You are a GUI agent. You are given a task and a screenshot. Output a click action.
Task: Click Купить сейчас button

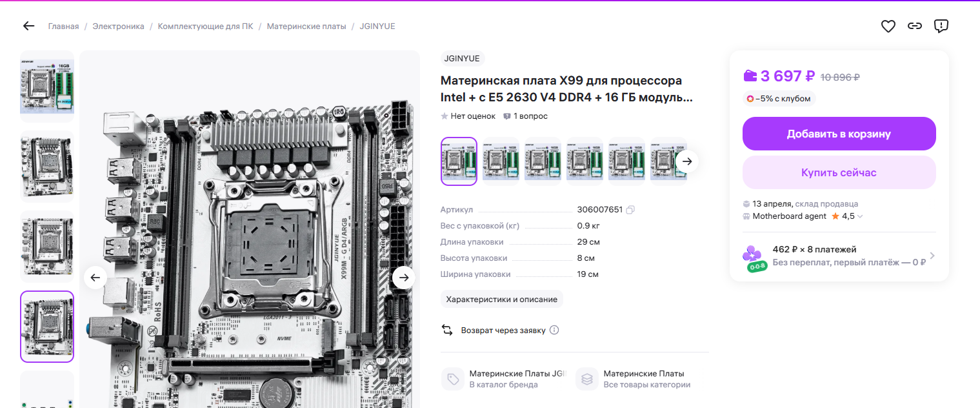pyautogui.click(x=839, y=172)
